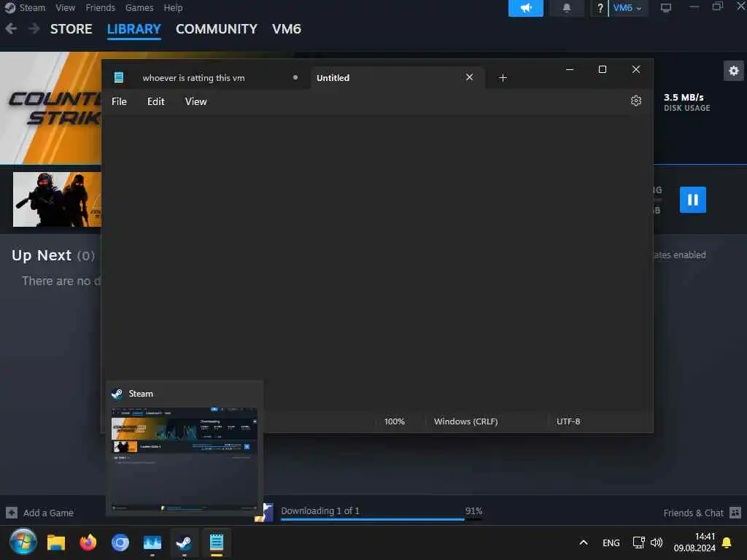Open the Steam STORE tab
The height and width of the screenshot is (560, 747).
(71, 29)
